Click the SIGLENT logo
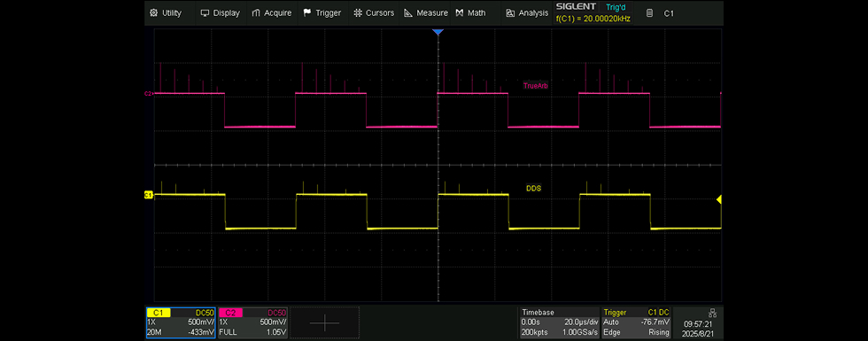The height and width of the screenshot is (341, 868). pyautogui.click(x=576, y=7)
